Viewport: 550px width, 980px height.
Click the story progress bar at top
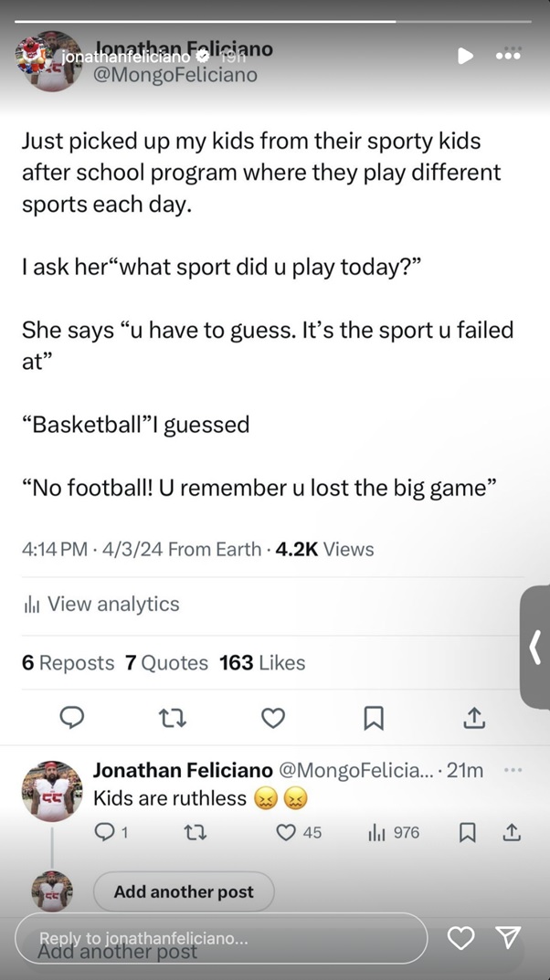(x=274, y=21)
